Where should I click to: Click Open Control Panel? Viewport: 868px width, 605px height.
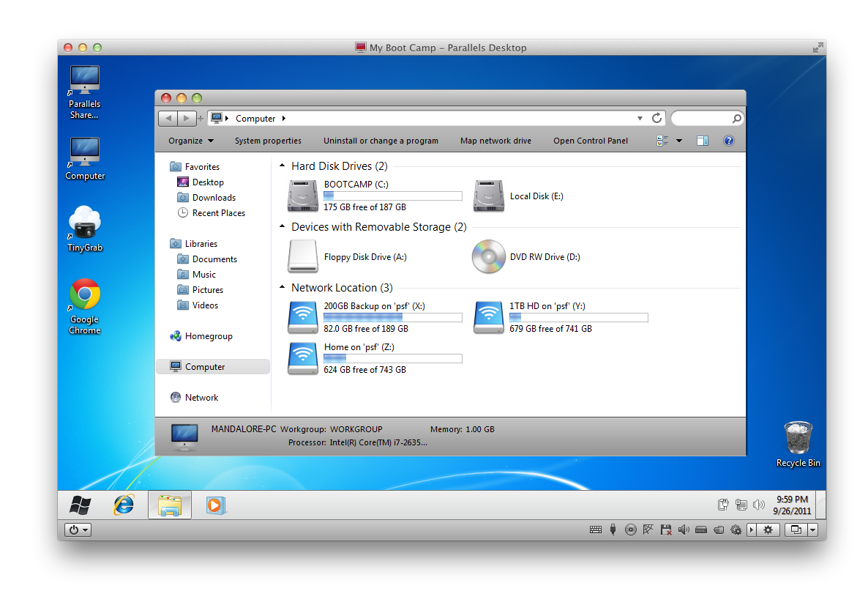click(x=591, y=141)
